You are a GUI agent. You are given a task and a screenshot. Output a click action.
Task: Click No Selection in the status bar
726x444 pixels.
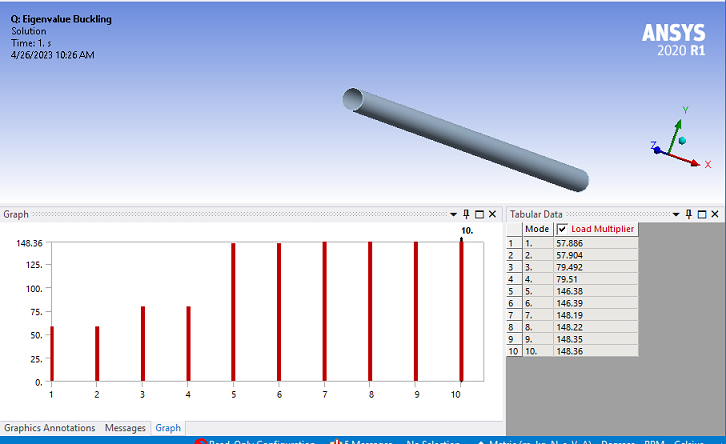[433, 441]
